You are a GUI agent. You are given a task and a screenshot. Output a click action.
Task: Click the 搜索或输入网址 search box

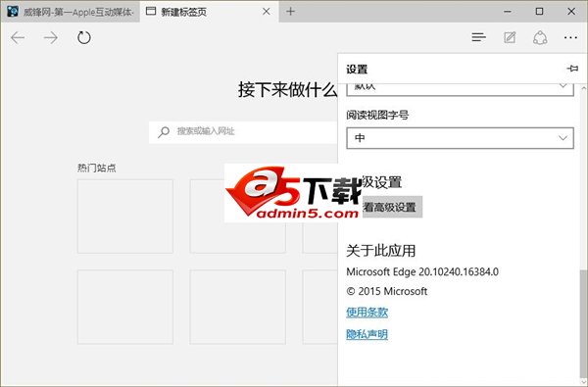click(x=243, y=132)
